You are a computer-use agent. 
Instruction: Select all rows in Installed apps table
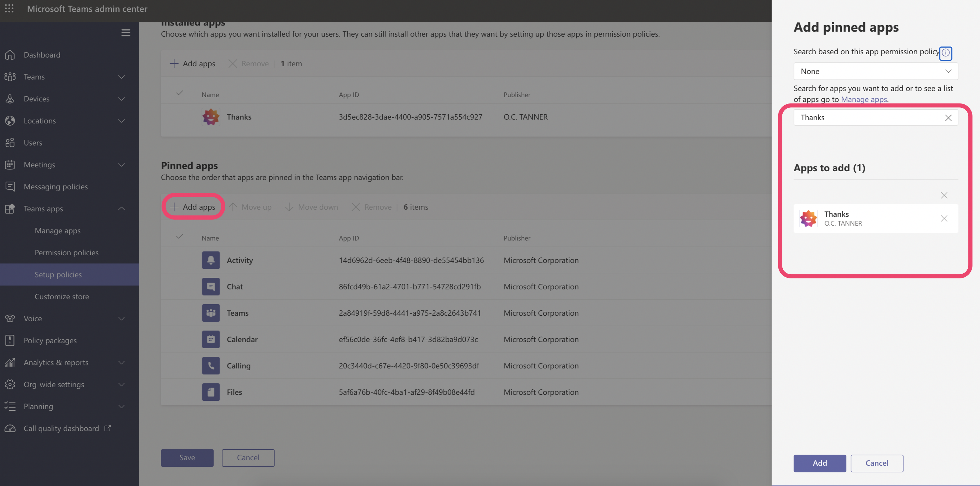[x=180, y=93]
